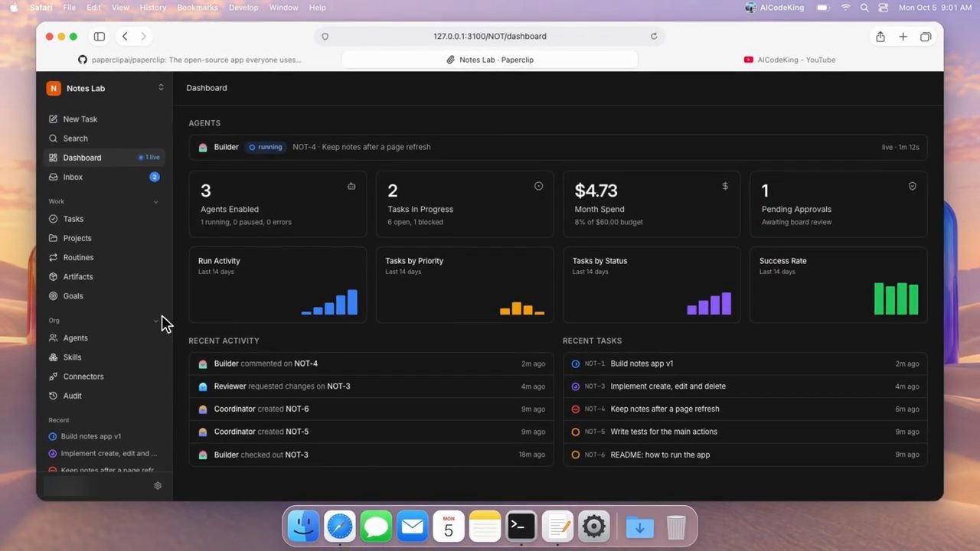Image resolution: width=980 pixels, height=551 pixels.
Task: Open Search from the sidebar magnifier icon
Action: pos(53,139)
